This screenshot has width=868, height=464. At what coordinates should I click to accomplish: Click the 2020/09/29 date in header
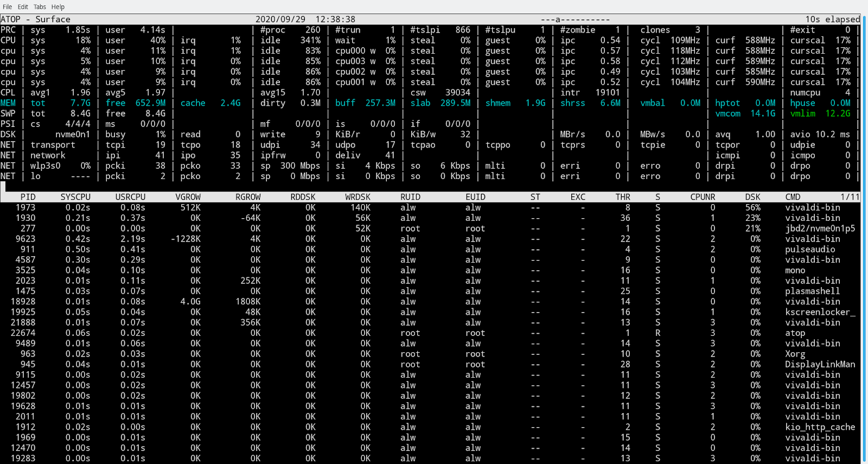[x=280, y=20]
